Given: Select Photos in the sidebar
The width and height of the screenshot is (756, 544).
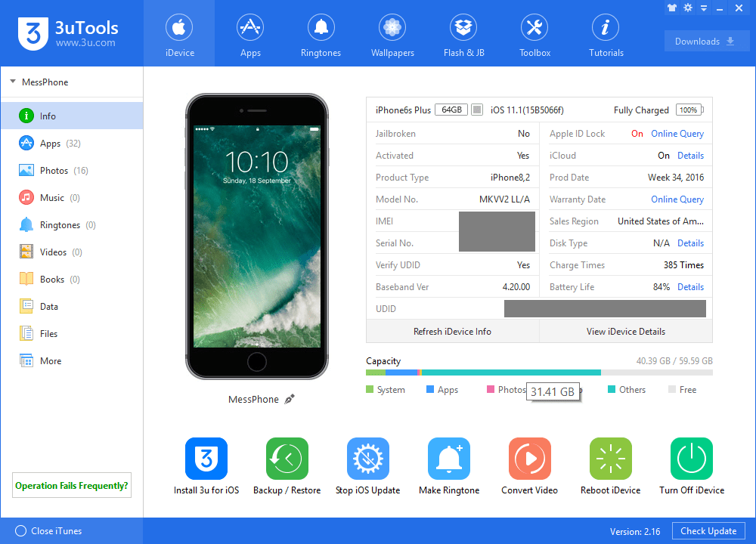Looking at the screenshot, I should pos(53,171).
